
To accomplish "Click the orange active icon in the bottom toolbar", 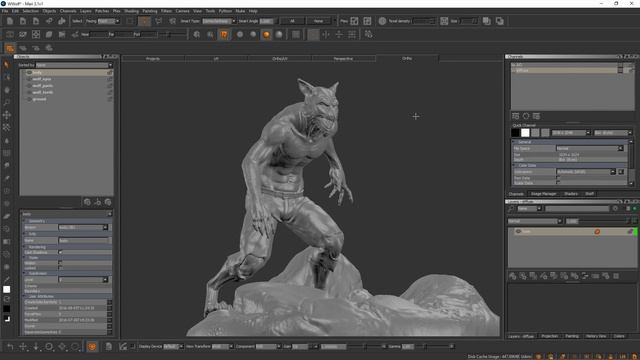I will [92, 347].
